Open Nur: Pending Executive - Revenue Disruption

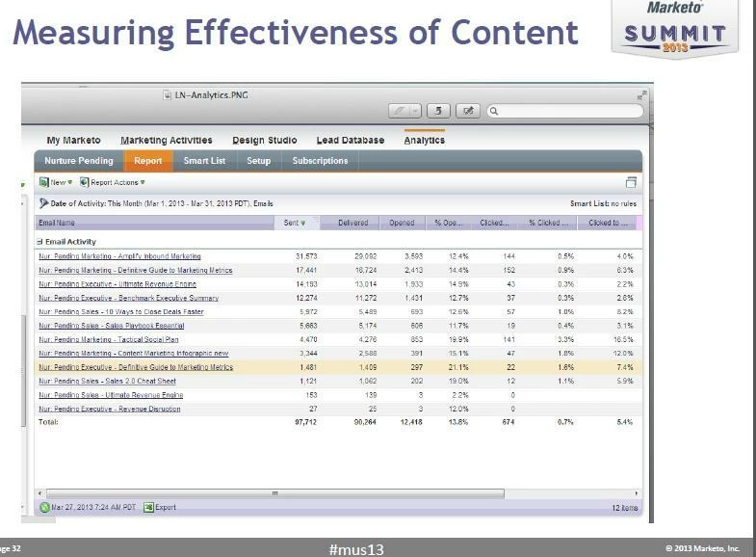pyautogui.click(x=110, y=409)
